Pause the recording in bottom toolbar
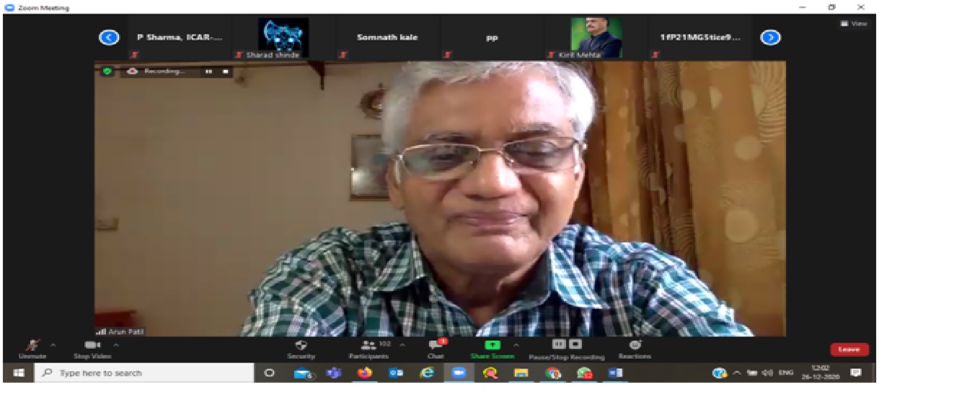 pyautogui.click(x=560, y=344)
